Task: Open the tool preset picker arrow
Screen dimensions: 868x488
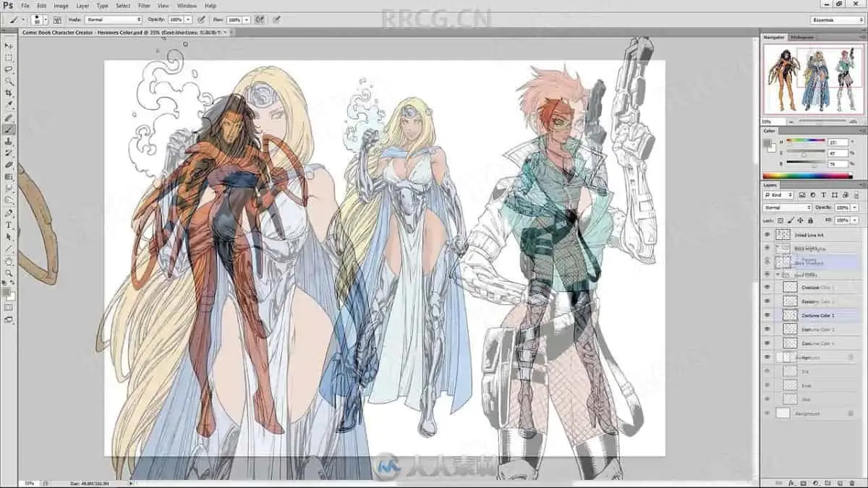Action: point(22,20)
